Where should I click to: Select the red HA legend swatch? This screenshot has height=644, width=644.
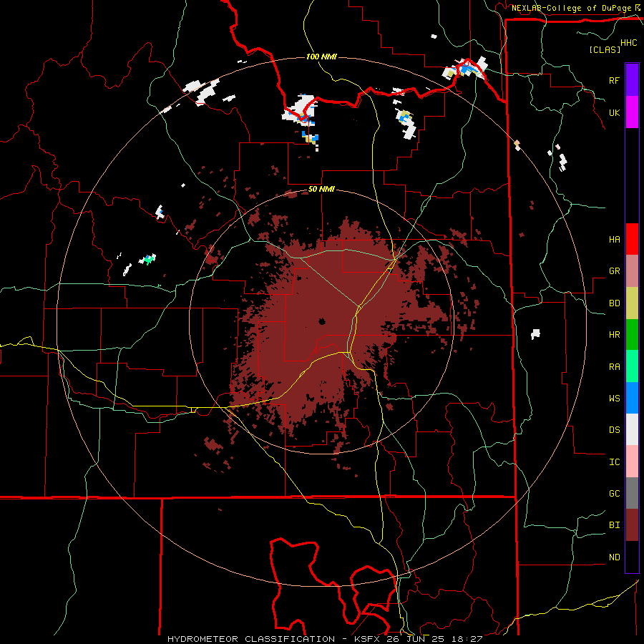632,239
